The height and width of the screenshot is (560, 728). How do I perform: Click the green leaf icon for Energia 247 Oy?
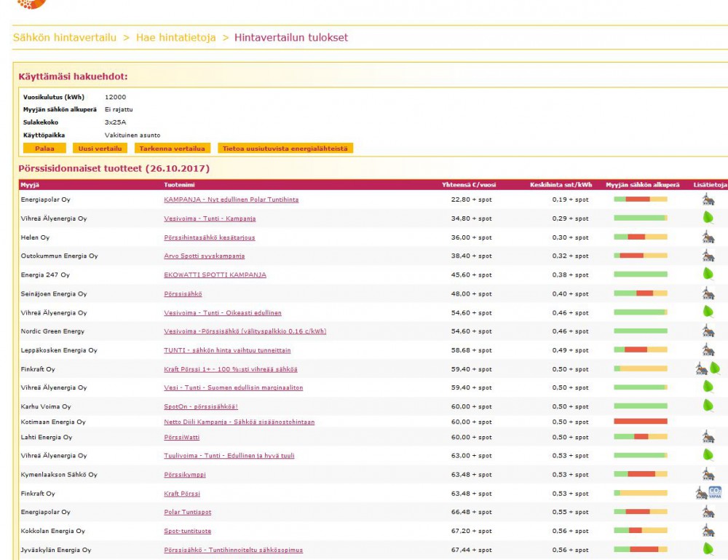coord(708,274)
